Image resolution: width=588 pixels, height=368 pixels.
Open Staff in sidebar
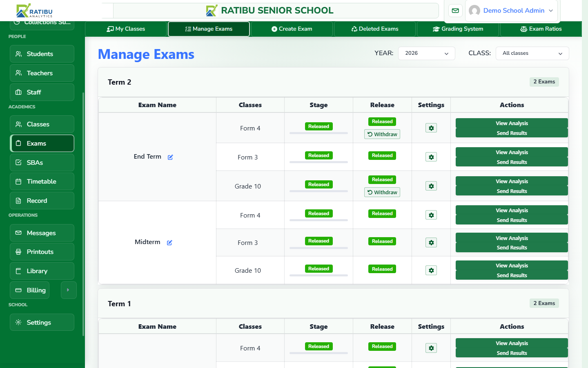[42, 92]
